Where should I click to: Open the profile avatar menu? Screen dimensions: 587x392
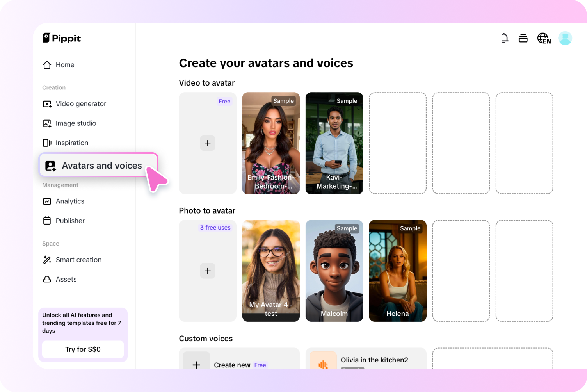[565, 38]
